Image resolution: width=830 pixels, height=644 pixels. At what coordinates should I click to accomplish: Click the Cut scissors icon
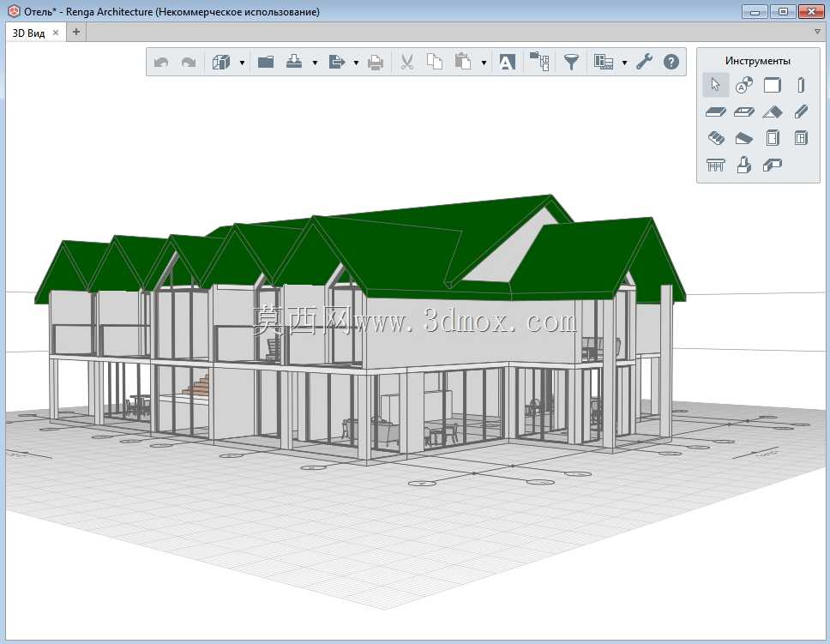tap(407, 62)
